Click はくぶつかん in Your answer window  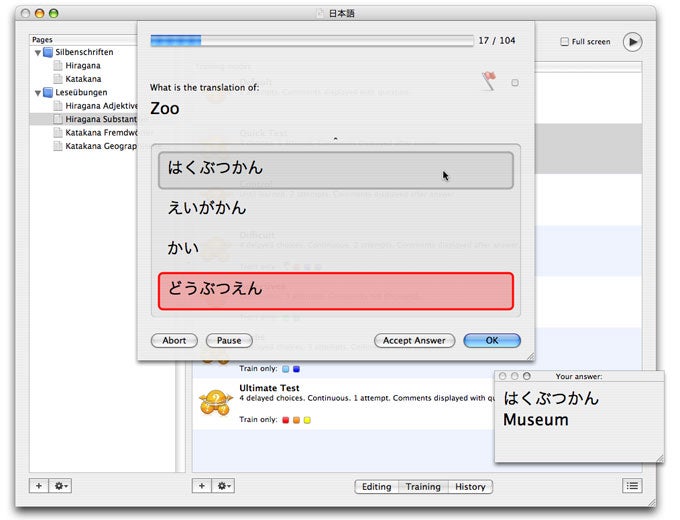(x=551, y=398)
